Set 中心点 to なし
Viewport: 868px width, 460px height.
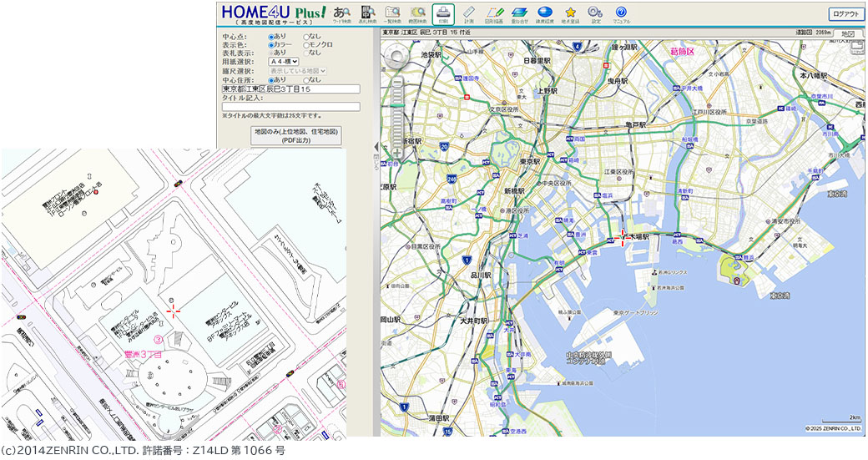tap(306, 37)
